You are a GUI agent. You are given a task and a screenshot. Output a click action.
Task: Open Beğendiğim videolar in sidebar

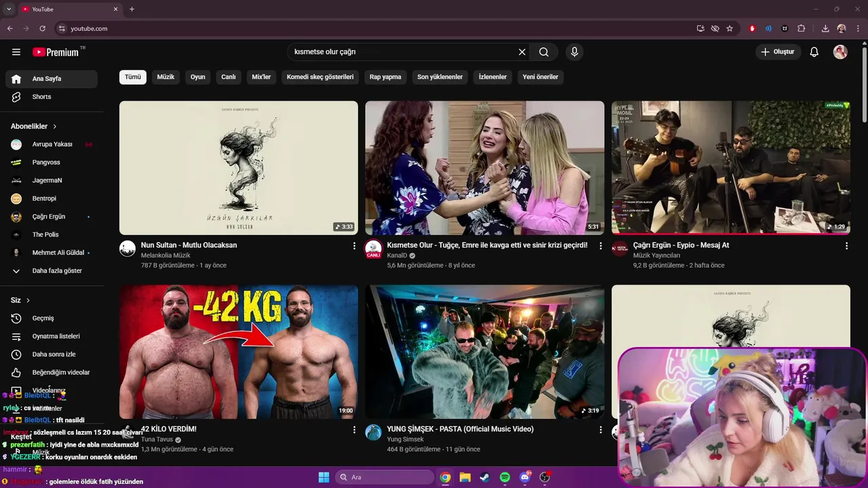(x=52, y=372)
